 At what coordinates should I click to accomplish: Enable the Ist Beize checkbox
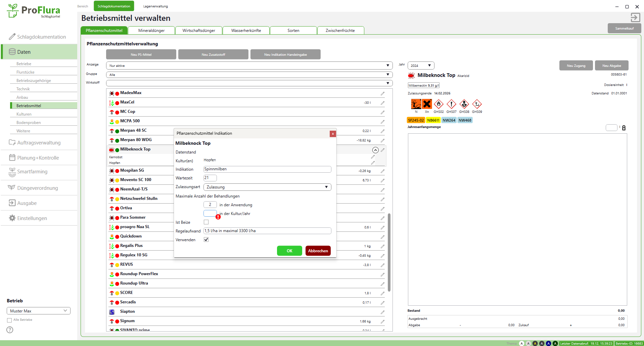click(206, 222)
